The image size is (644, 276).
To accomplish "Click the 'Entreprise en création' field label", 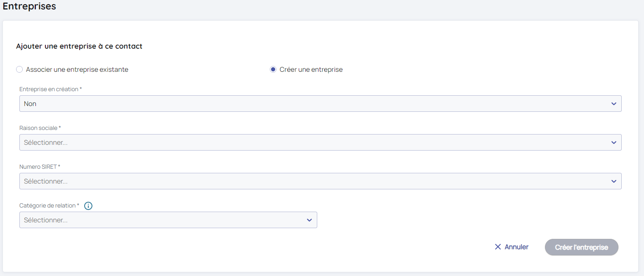I will click(x=49, y=89).
